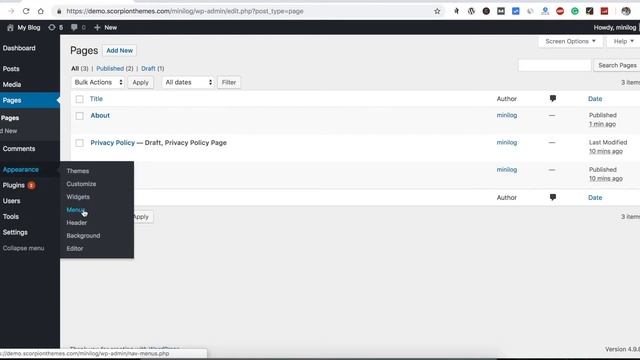
Task: Click the browser reload icon
Action: pos(26,11)
